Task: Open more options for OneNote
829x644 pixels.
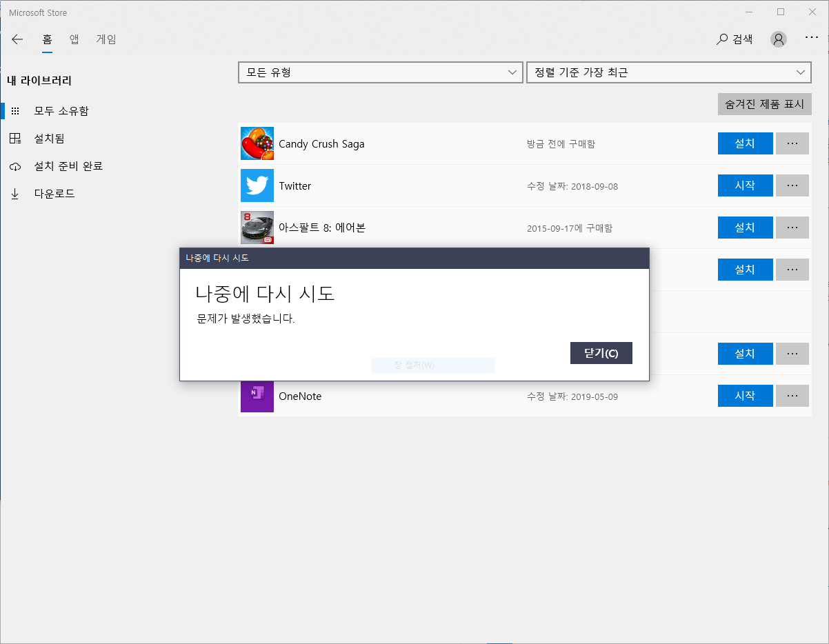Action: [792, 396]
